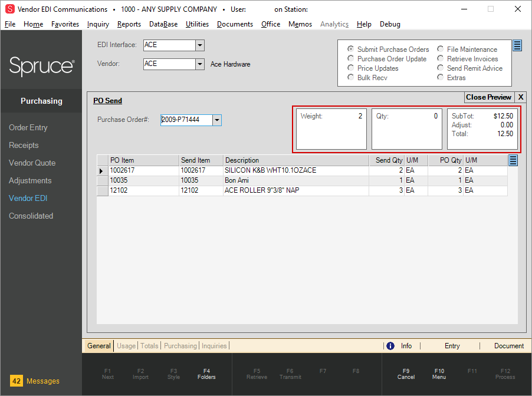This screenshot has height=396, width=532.
Task: Open the Help menu
Action: [364, 24]
